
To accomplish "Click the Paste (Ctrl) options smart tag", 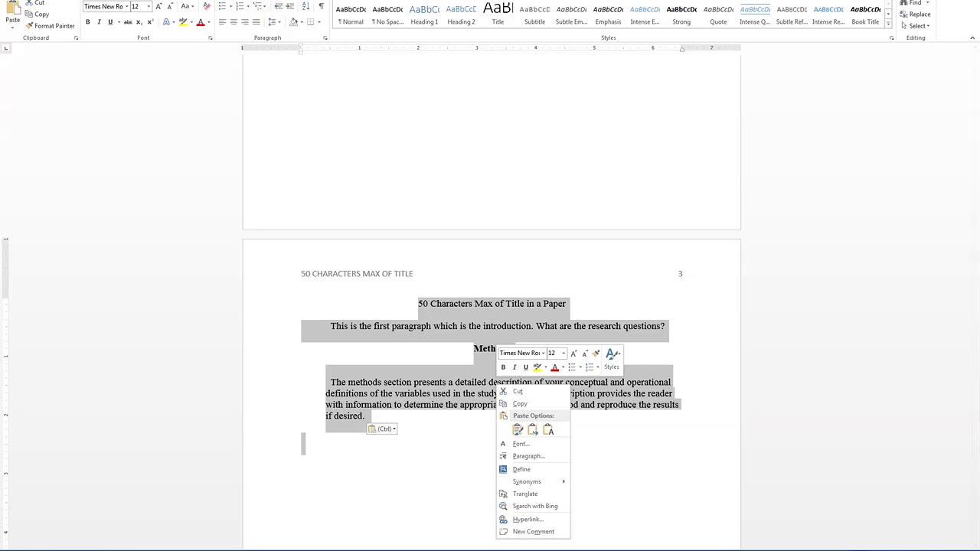I will pos(382,429).
